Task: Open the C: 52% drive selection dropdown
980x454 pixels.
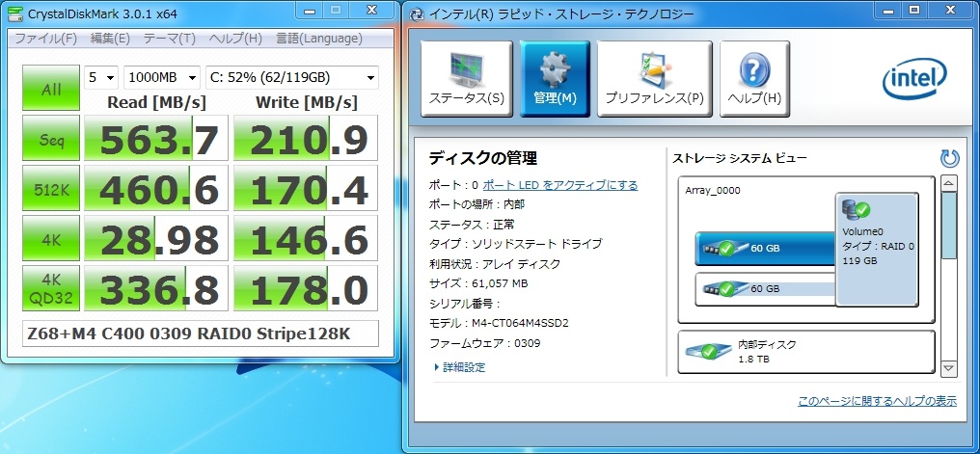Action: pyautogui.click(x=292, y=77)
